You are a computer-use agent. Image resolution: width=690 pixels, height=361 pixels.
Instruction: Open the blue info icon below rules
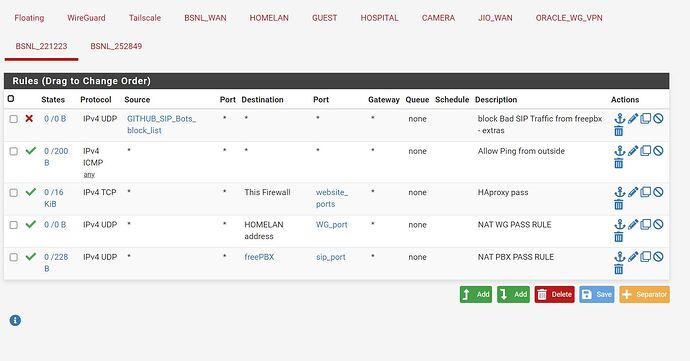coord(15,320)
